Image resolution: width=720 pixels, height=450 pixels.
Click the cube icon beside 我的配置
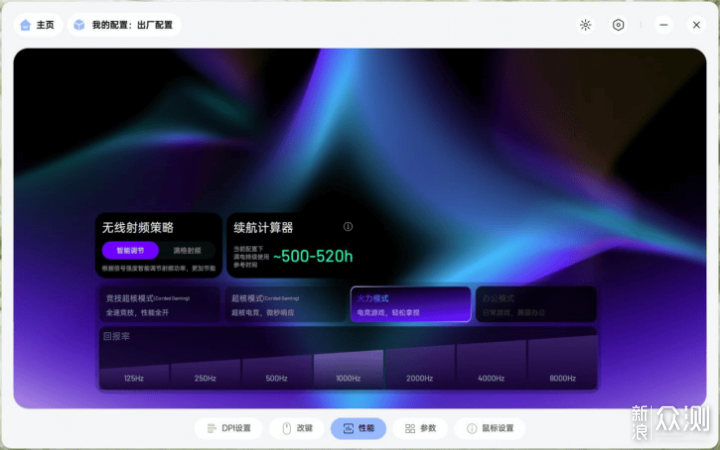79,25
